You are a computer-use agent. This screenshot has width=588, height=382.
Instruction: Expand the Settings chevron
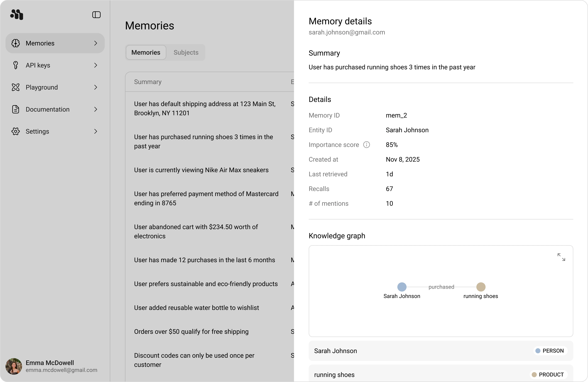[96, 131]
